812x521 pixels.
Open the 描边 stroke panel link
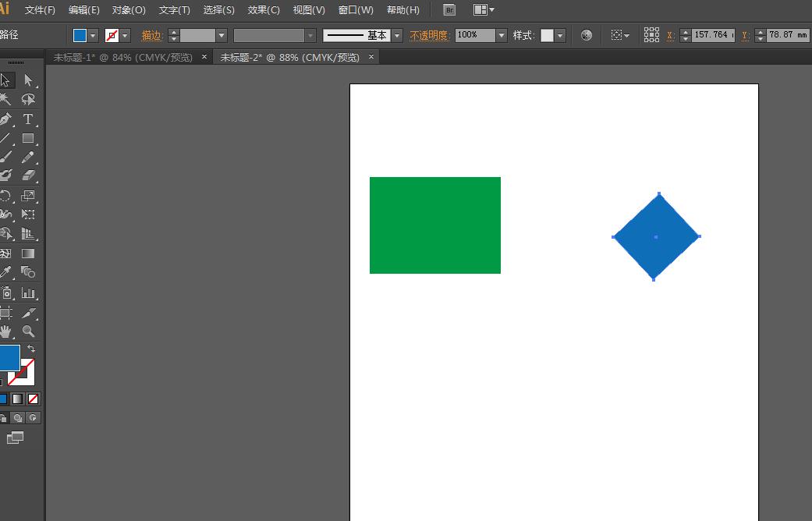coord(152,35)
